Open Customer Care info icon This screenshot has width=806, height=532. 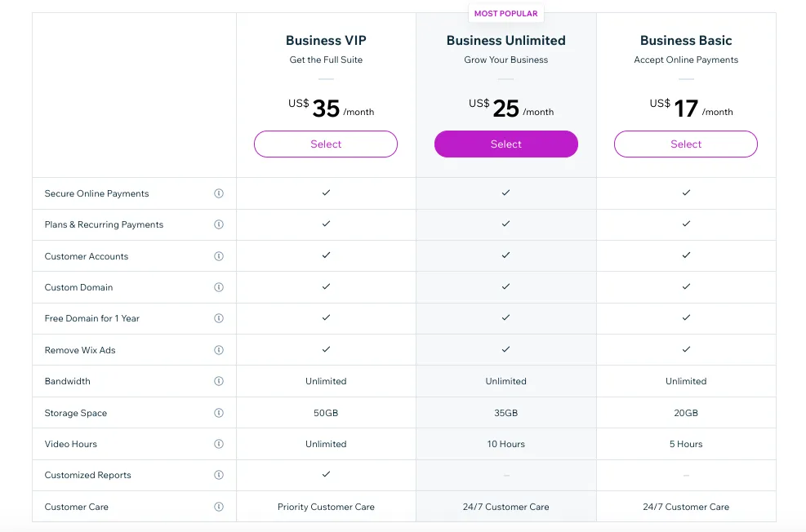[219, 507]
